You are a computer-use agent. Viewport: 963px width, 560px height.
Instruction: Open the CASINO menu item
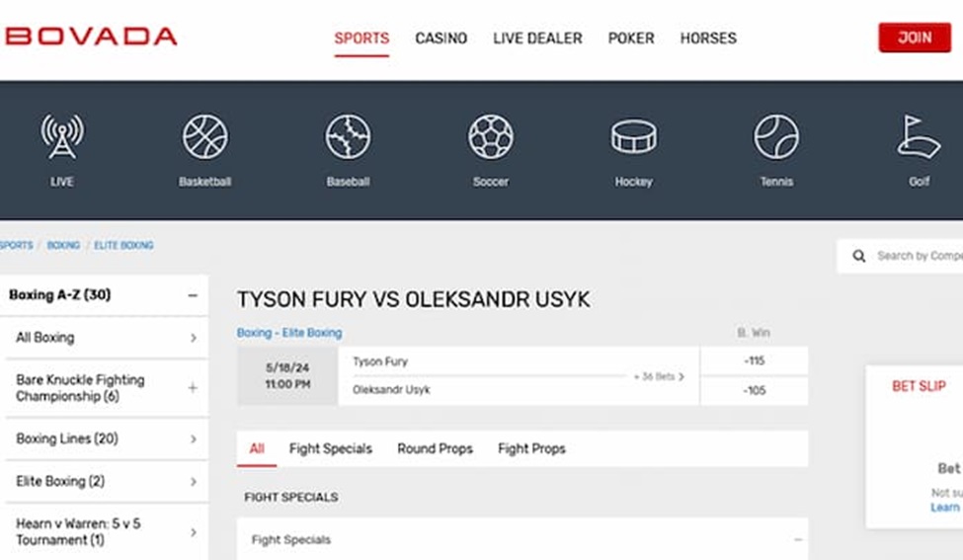coord(441,39)
